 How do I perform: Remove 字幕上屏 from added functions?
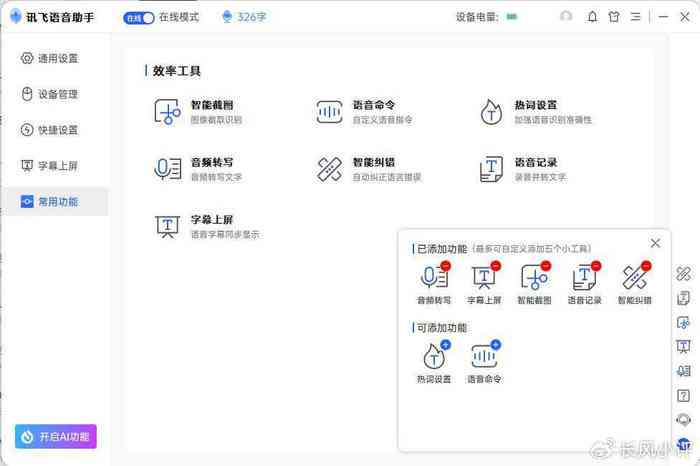496,266
